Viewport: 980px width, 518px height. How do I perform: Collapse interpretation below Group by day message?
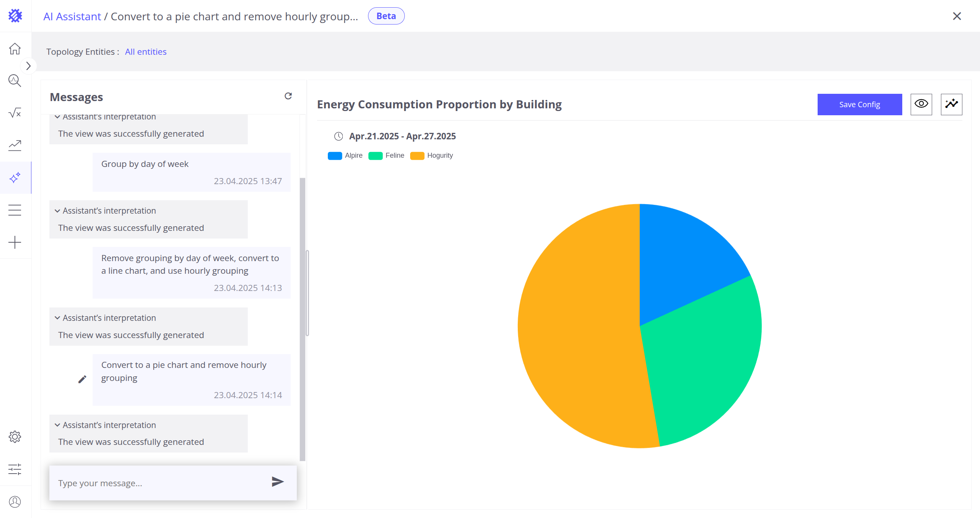57,211
